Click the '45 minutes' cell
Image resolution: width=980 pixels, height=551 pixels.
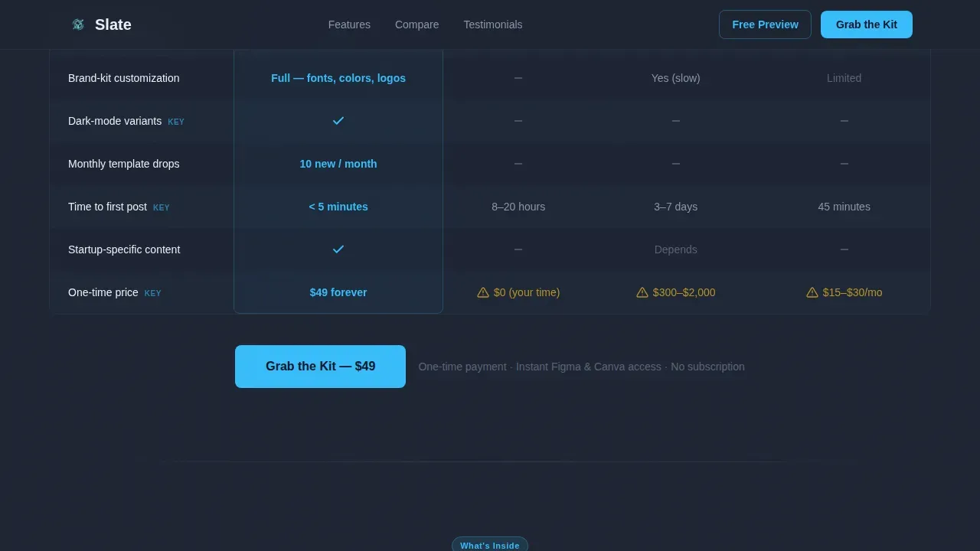point(844,207)
